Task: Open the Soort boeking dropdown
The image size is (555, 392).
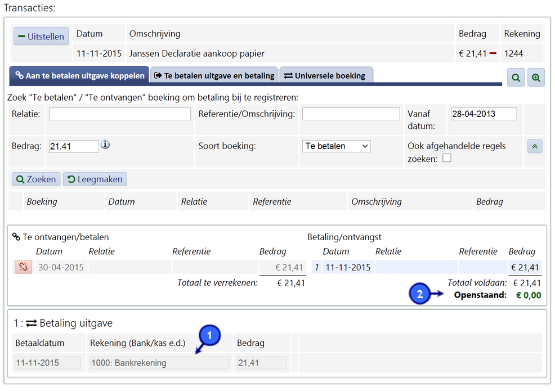Action: tap(336, 146)
